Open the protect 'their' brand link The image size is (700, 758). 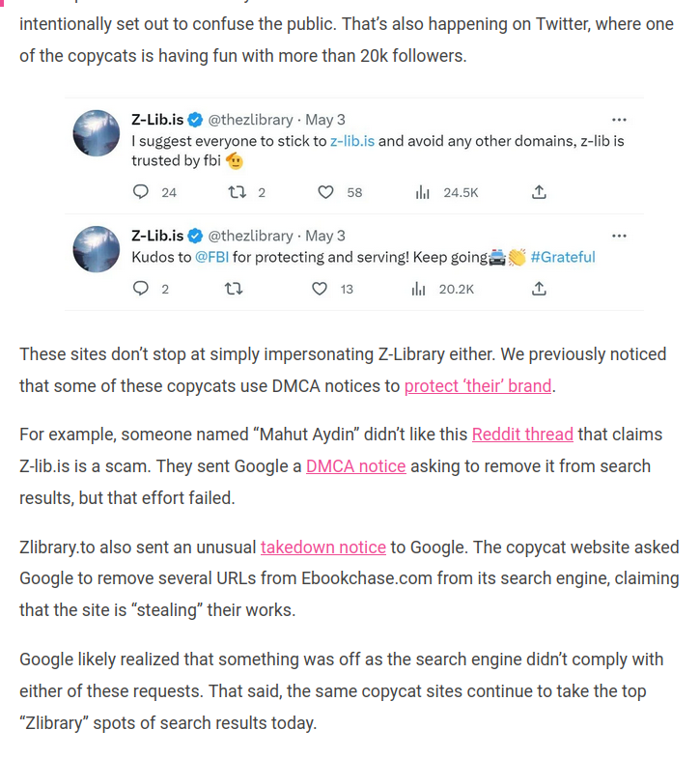pyautogui.click(x=478, y=386)
